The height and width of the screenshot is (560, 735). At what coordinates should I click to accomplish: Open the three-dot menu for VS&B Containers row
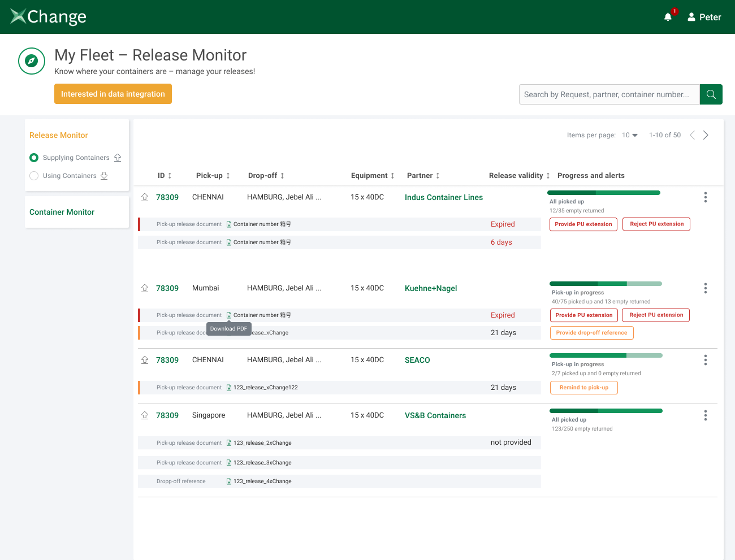[x=705, y=415]
